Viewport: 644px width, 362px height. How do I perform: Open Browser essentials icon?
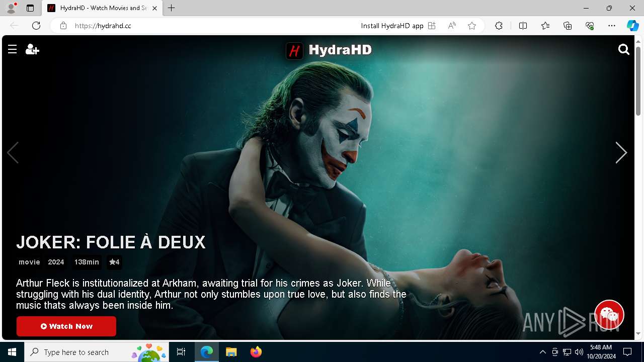point(590,26)
